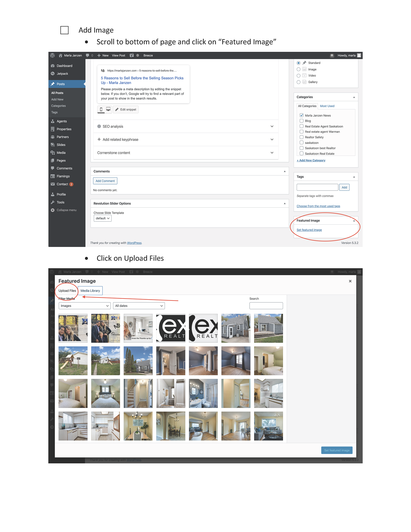The image size is (411, 532).
Task: Click the Collapse menu arrow icon
Action: (x=53, y=210)
